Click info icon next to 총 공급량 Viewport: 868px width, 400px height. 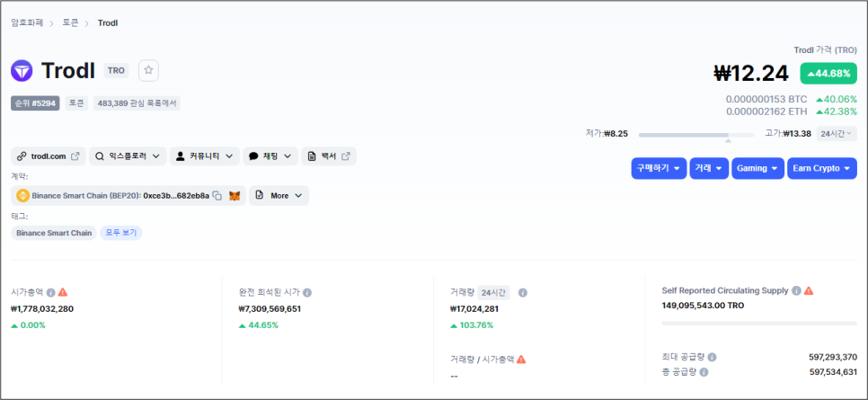(704, 372)
